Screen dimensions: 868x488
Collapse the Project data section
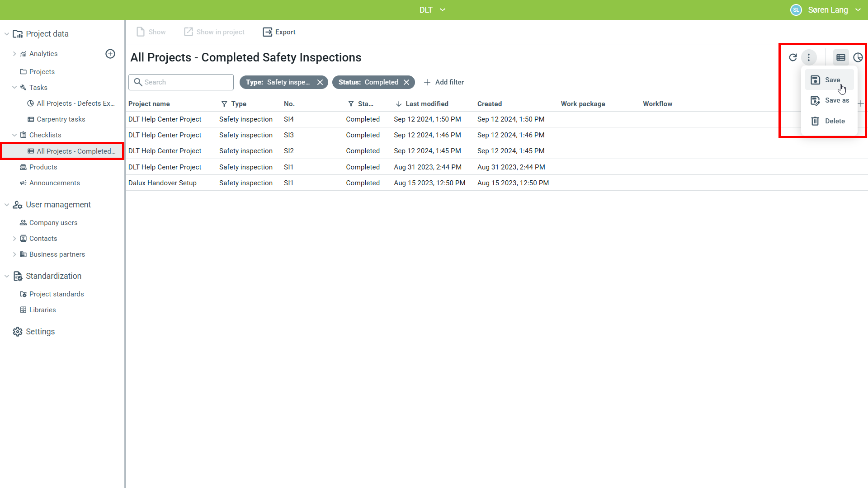click(7, 34)
